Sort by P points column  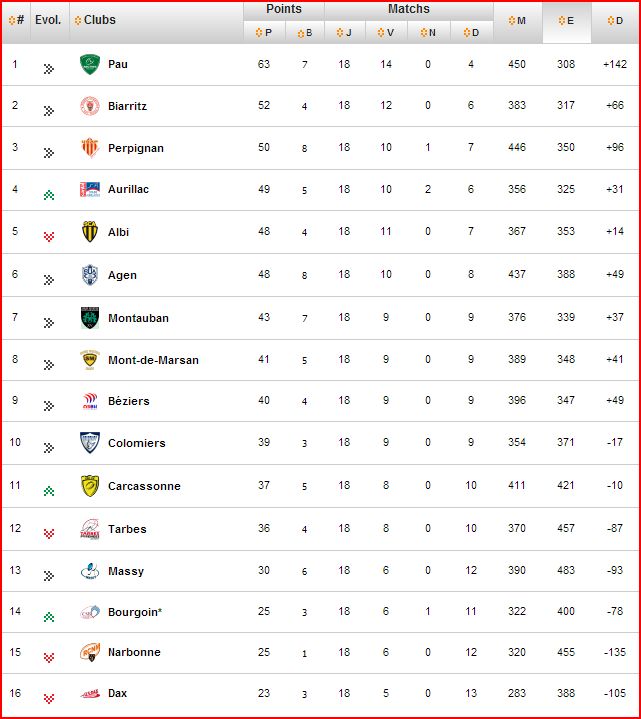coord(264,33)
